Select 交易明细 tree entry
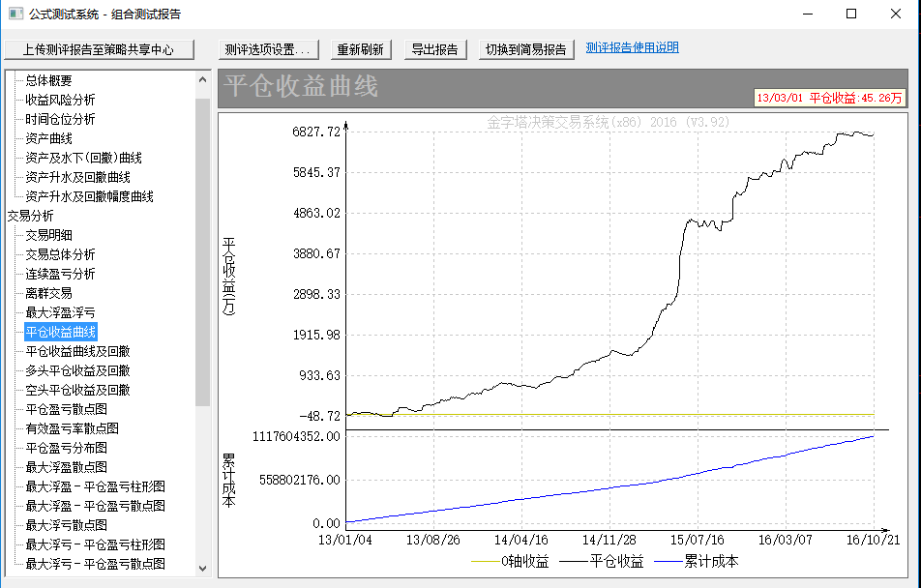This screenshot has width=921, height=588. coord(48,235)
